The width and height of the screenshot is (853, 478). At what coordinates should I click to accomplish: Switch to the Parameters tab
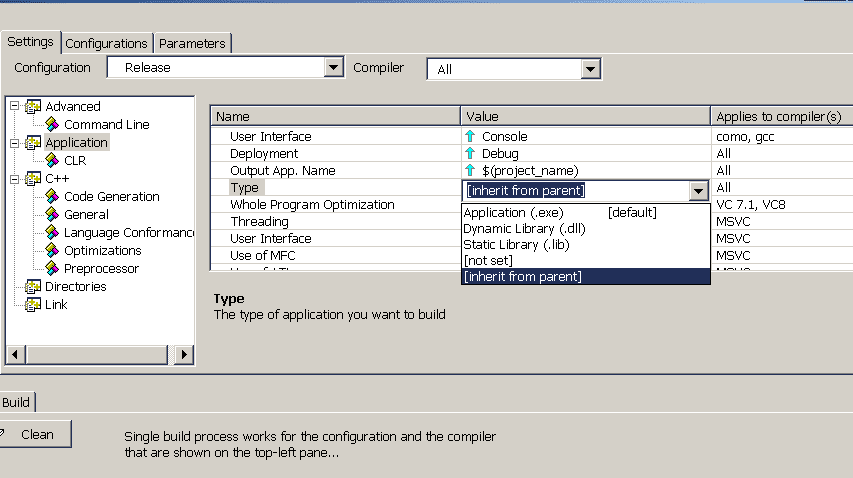[193, 43]
